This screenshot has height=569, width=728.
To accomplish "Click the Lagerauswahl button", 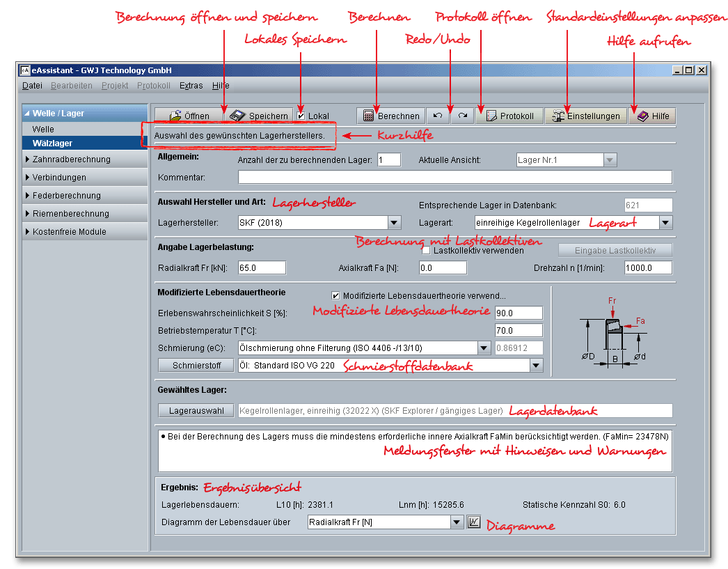I will [196, 411].
